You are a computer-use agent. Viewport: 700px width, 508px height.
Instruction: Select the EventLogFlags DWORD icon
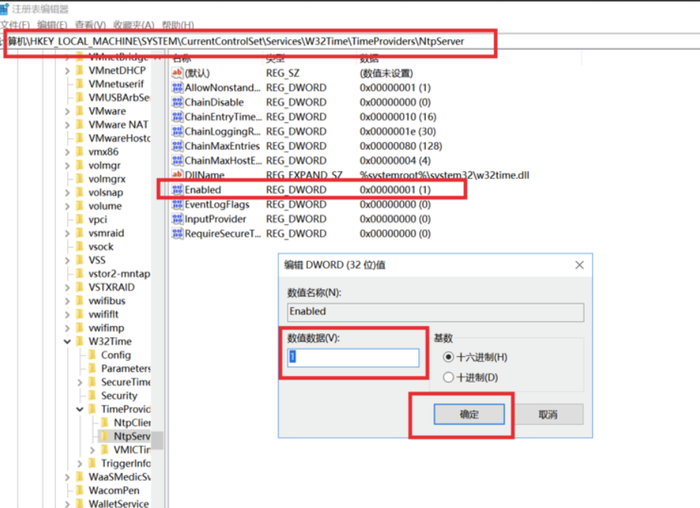177,204
